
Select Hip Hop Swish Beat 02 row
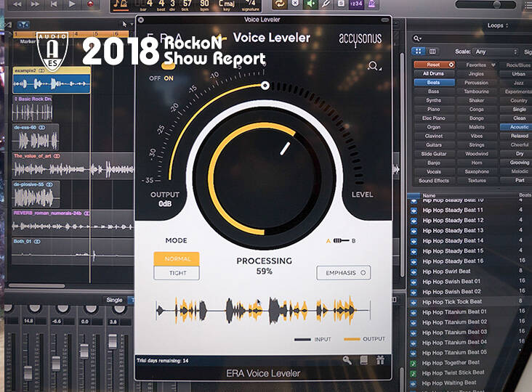(470, 292)
